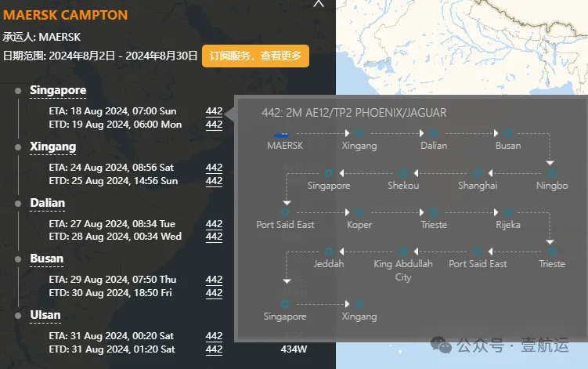The width and height of the screenshot is (588, 369).
Task: Click the Xingang timeline dot in schedule list
Action: (18, 147)
